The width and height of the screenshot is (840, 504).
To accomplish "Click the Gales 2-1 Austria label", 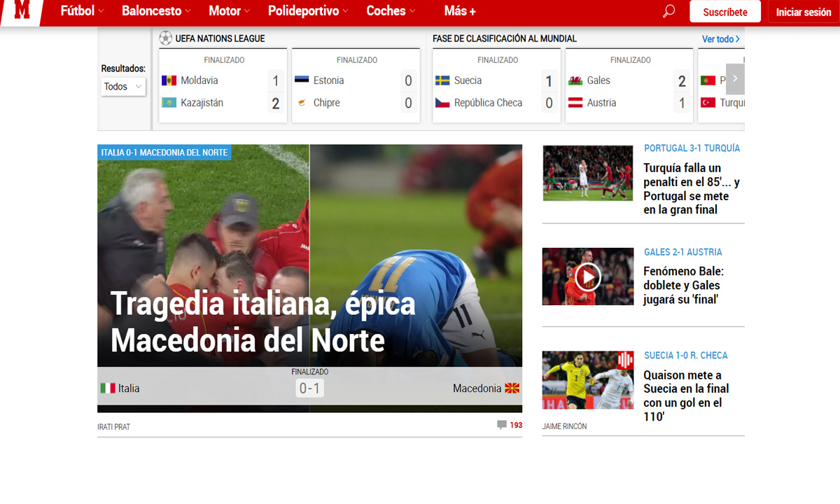I will point(683,252).
